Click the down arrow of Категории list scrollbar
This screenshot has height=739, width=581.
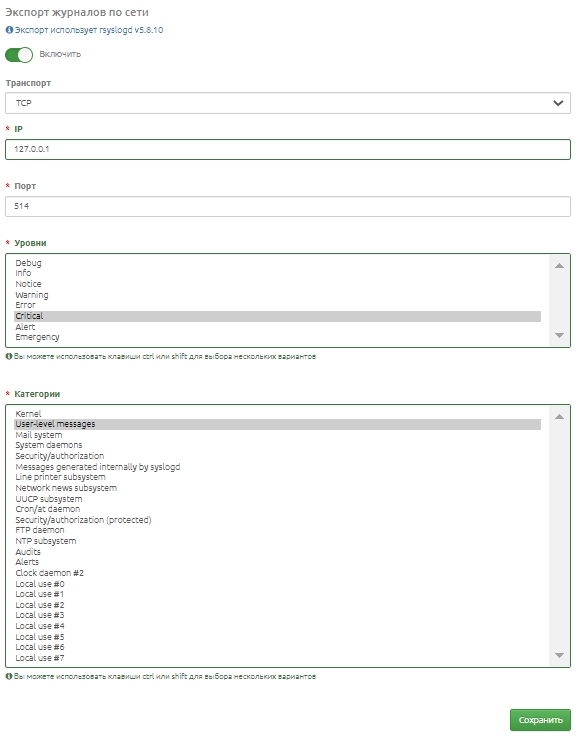tap(559, 656)
